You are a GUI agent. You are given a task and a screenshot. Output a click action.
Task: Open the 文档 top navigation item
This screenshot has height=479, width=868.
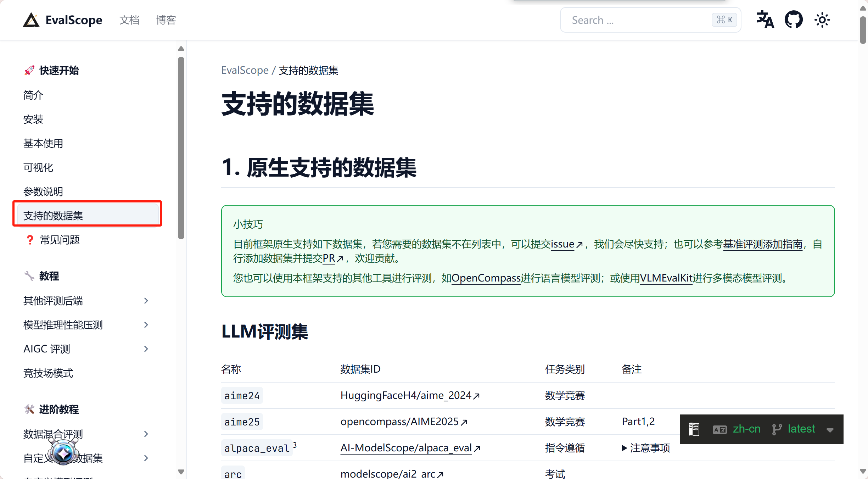(129, 20)
